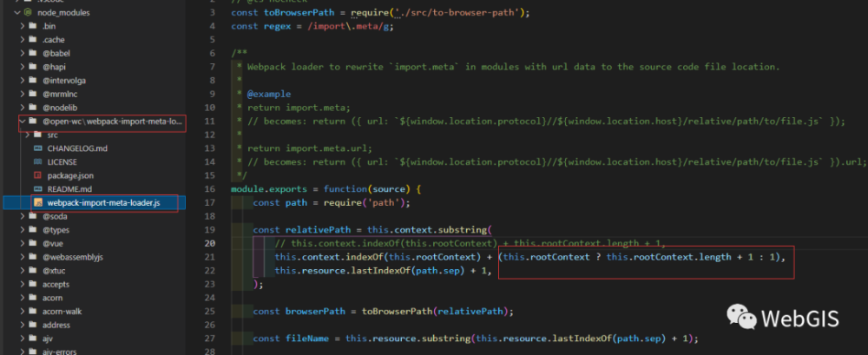Select the @mrmlnc folder label
The height and width of the screenshot is (355, 868).
(x=61, y=94)
